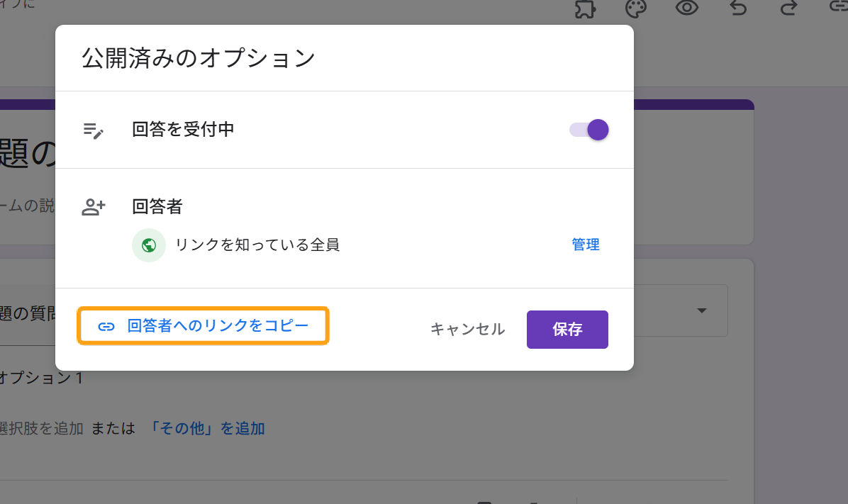This screenshot has height=504, width=848.
Task: Click the preview eye icon
Action: [x=687, y=9]
